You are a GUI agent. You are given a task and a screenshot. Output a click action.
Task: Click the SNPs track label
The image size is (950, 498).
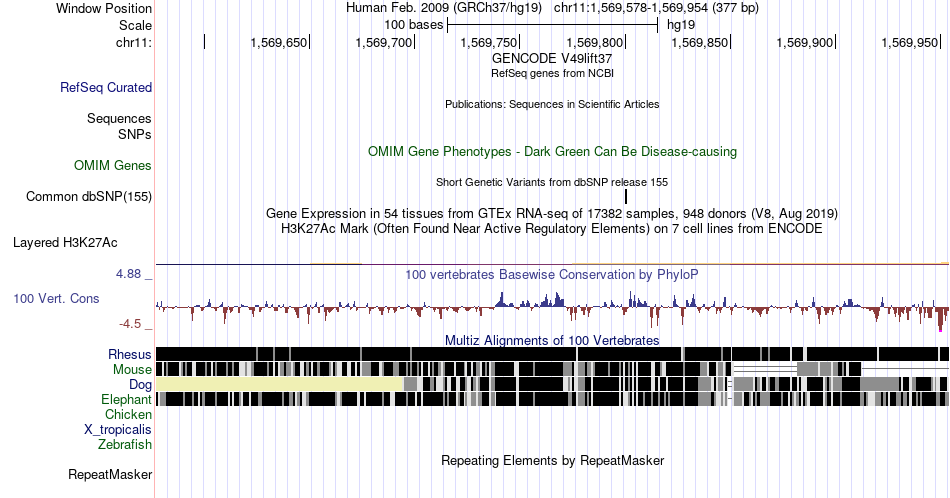click(x=135, y=134)
